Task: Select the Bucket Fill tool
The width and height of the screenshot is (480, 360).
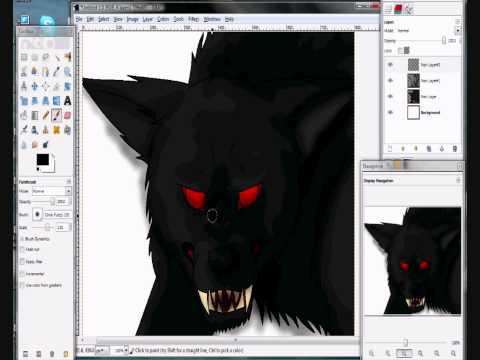Action: click(24, 115)
